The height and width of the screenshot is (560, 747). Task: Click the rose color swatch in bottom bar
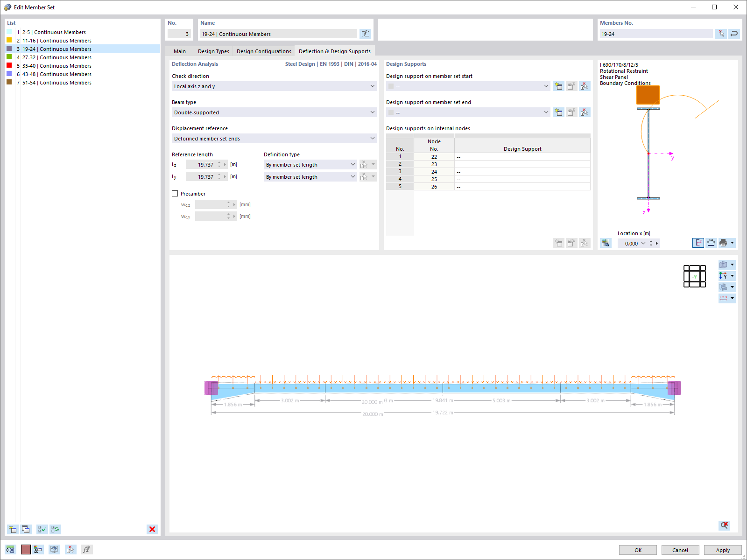[x=26, y=550]
